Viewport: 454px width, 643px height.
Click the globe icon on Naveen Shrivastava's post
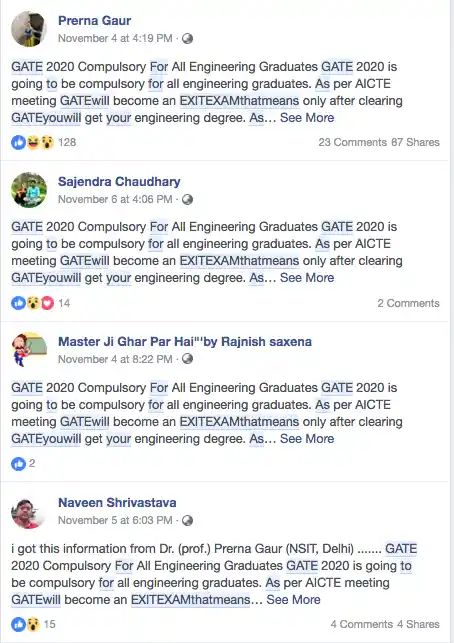(x=187, y=520)
